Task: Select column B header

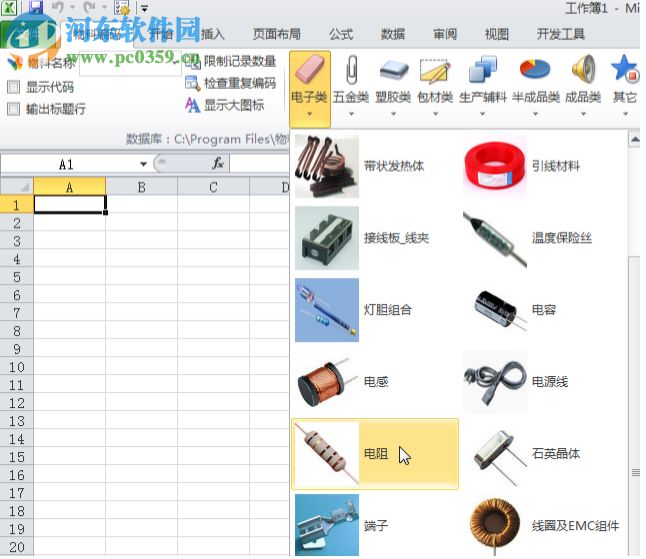Action: (141, 187)
